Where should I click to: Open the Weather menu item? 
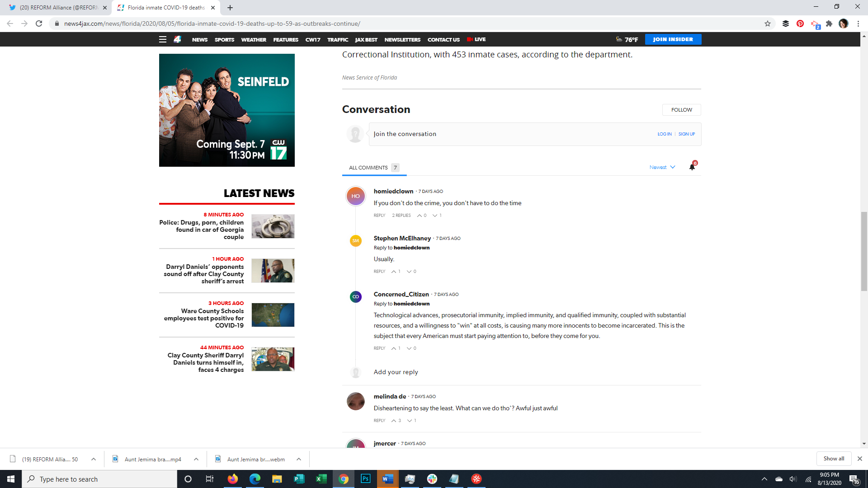[253, 40]
